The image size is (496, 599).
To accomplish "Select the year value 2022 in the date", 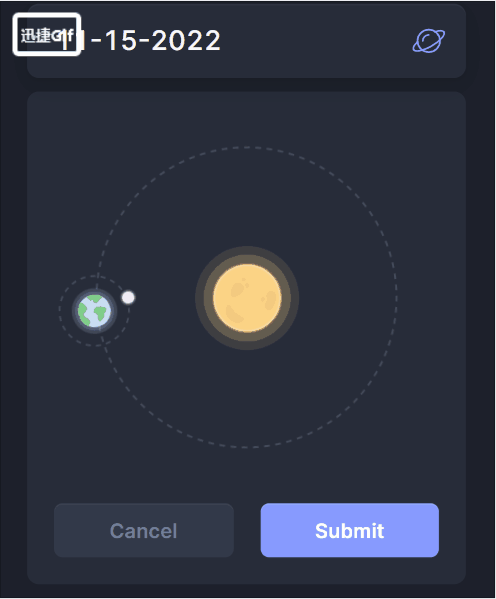I will (x=186, y=40).
